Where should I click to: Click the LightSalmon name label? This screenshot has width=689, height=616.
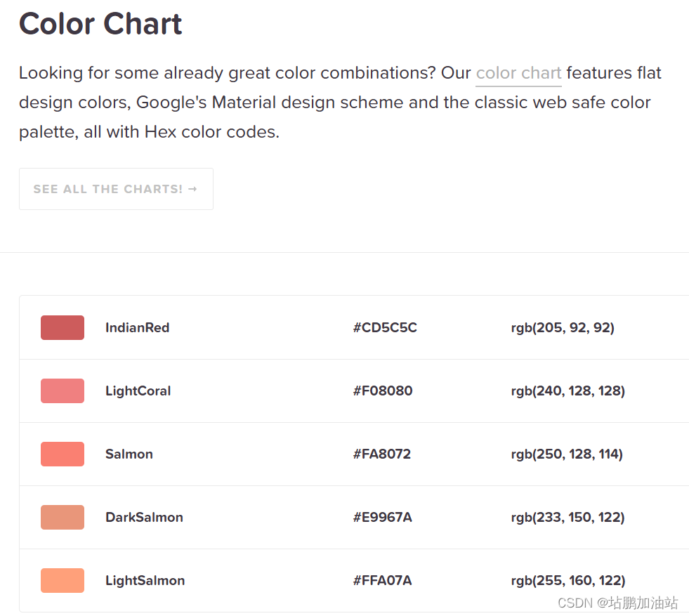tap(145, 580)
